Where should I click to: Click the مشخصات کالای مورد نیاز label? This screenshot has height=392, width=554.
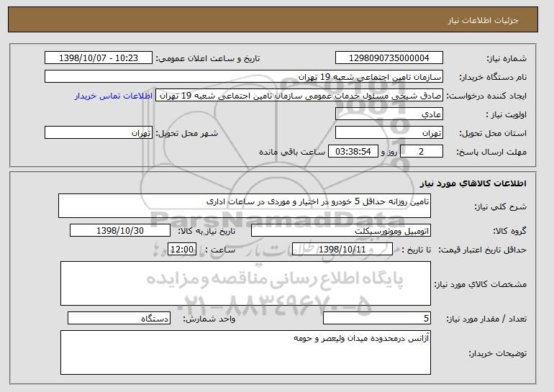tap(481, 284)
